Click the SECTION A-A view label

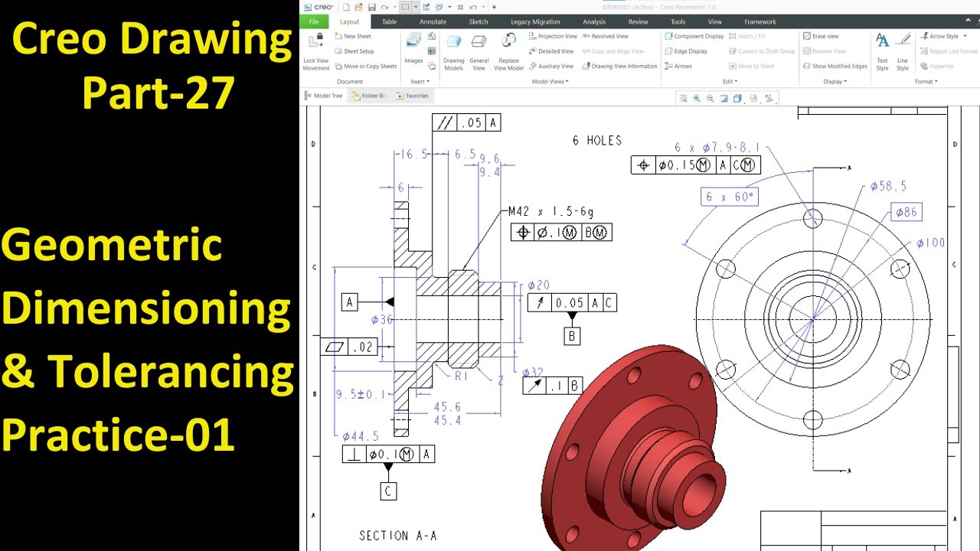tap(398, 536)
